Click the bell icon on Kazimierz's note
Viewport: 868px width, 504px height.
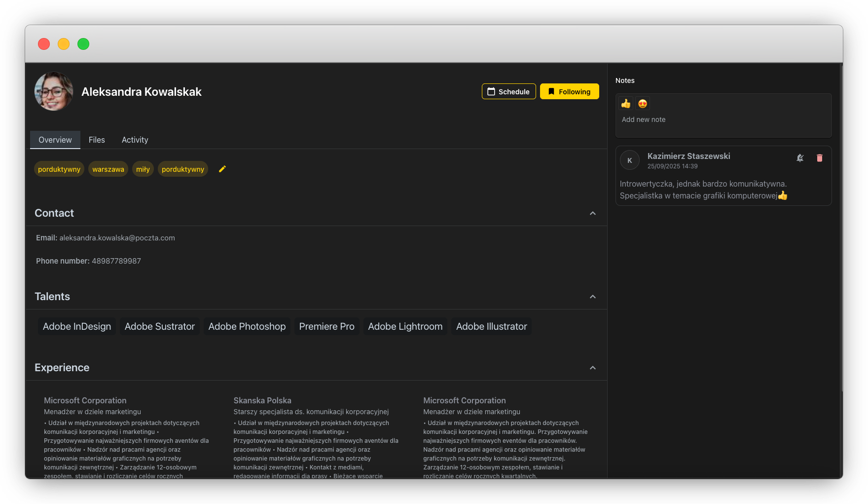click(x=800, y=158)
